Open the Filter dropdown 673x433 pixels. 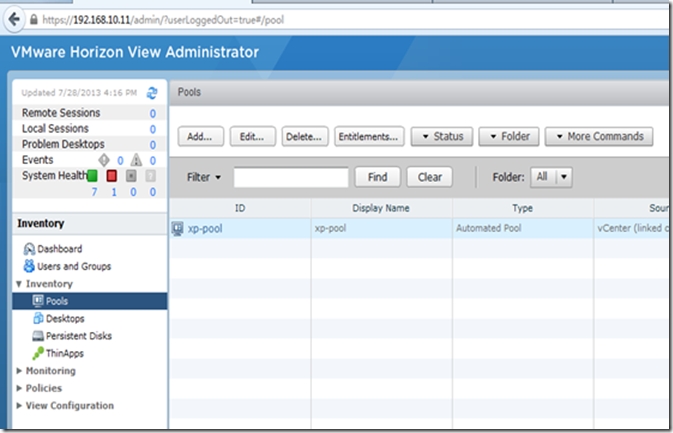click(204, 177)
